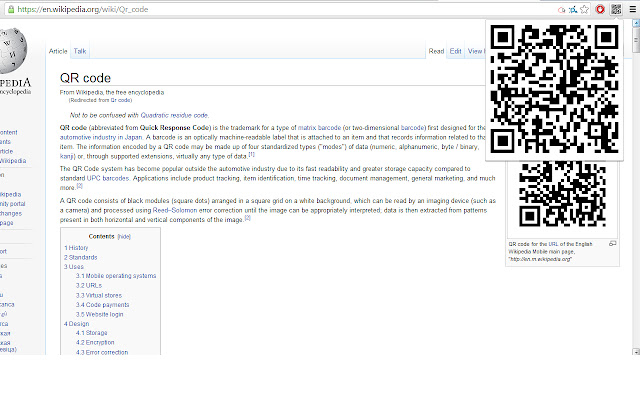This screenshot has width=640, height=400.
Task: Collapse contents using the hide toggle
Action: click(124, 236)
